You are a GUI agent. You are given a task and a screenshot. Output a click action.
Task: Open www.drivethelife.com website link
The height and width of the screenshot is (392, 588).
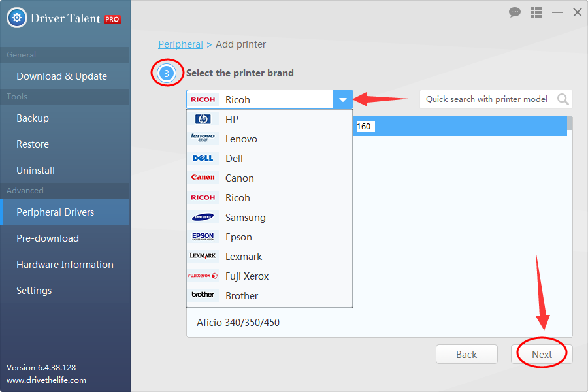[x=46, y=380]
